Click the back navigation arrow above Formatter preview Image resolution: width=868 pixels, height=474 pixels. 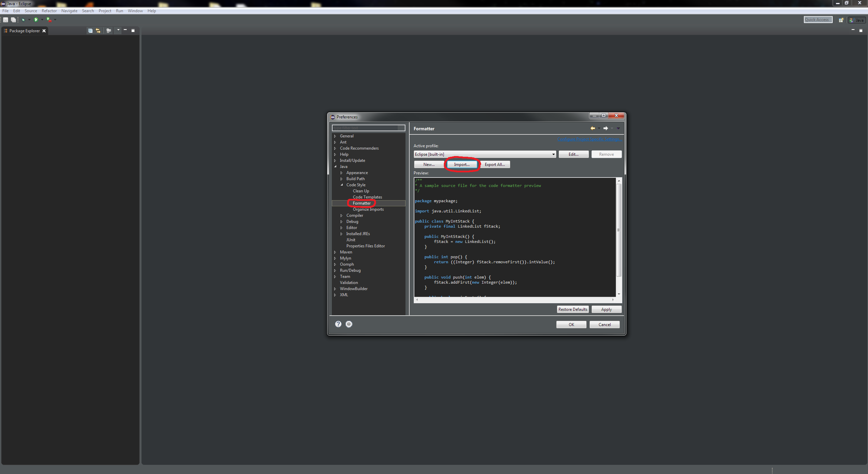pyautogui.click(x=593, y=128)
